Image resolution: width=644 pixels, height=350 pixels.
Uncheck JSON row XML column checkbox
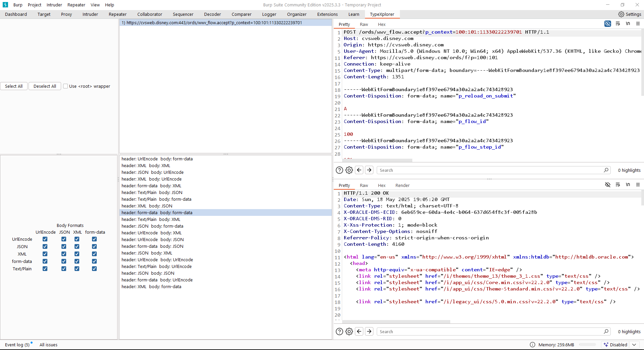[77, 246]
